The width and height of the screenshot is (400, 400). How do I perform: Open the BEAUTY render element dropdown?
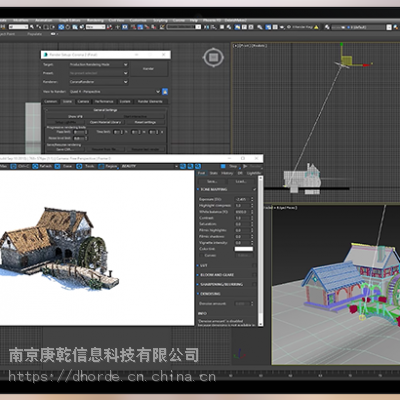pyautogui.click(x=150, y=166)
